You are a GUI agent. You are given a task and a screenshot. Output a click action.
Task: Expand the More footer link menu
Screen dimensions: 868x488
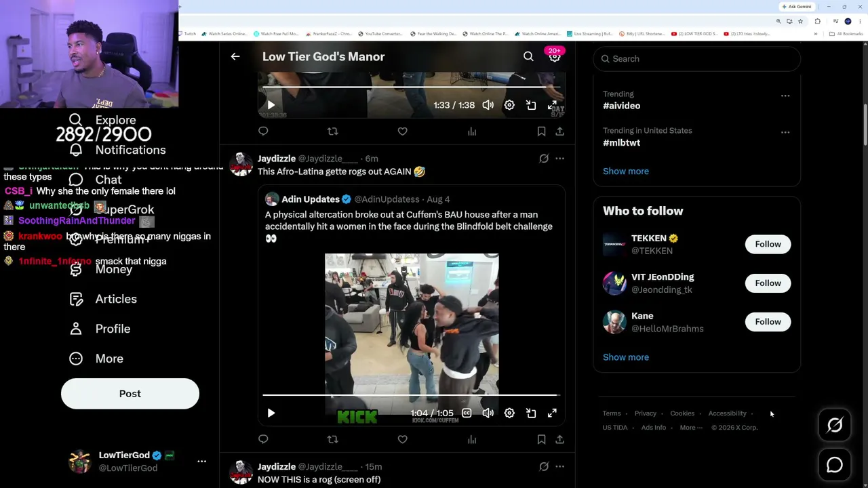pos(691,428)
